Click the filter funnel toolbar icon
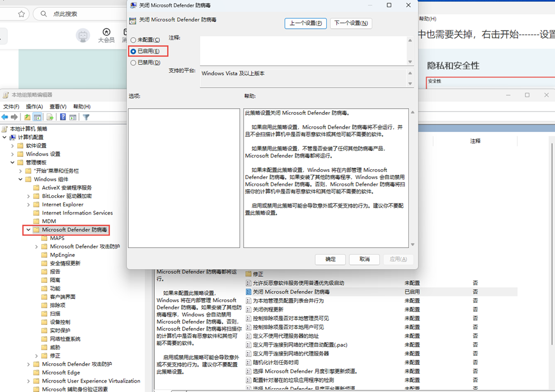The image size is (555, 392). [x=86, y=117]
